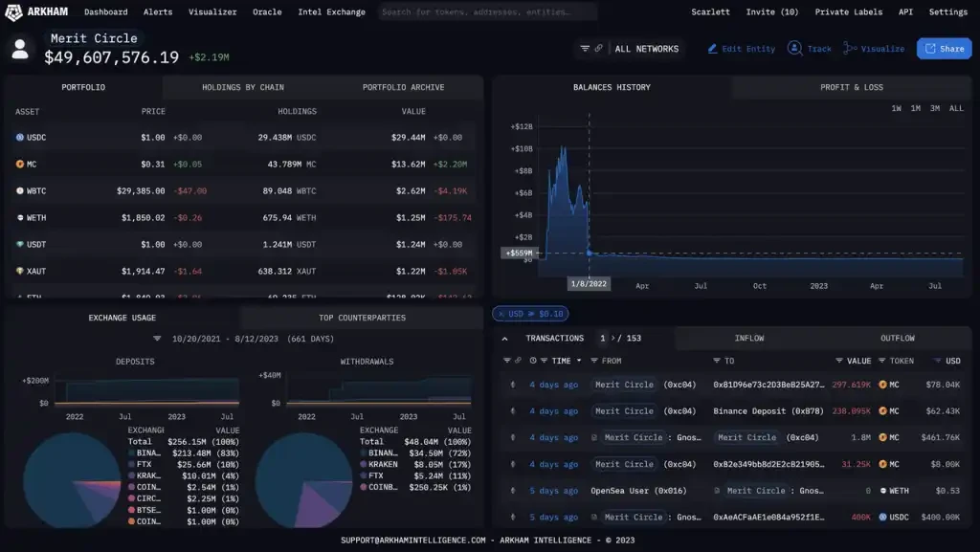
Task: Click the search bar for tokens, addresses
Action: click(488, 12)
